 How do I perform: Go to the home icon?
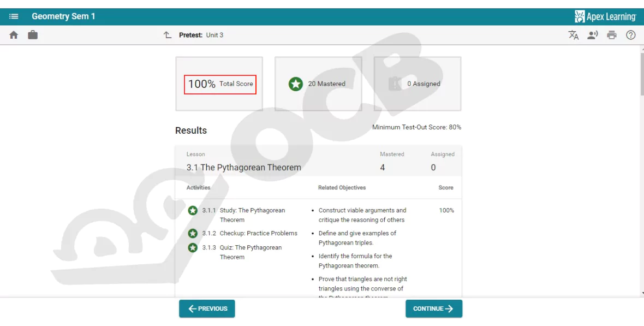(x=14, y=35)
